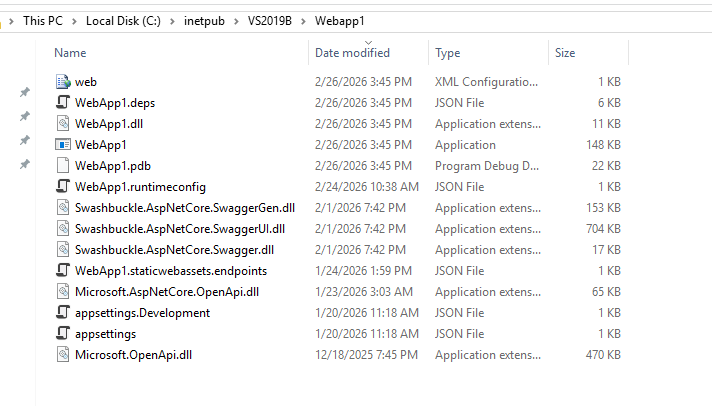Click the 6 KB size value
Viewport: 712px width, 406px height.
coord(609,103)
